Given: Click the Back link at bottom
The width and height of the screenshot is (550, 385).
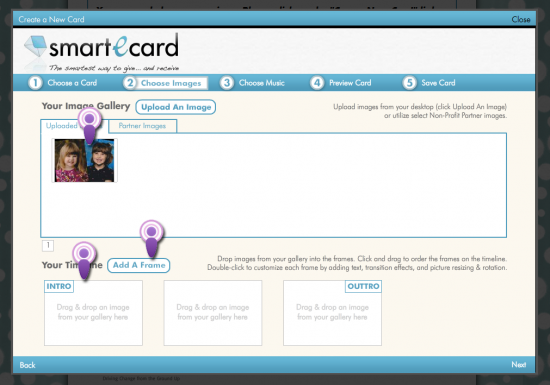Looking at the screenshot, I should click(27, 365).
